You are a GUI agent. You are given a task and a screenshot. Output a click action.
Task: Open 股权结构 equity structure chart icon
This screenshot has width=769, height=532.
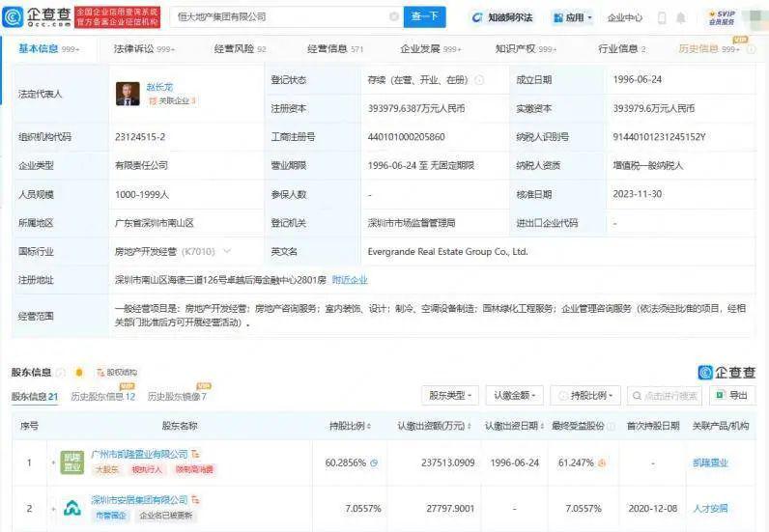click(116, 372)
